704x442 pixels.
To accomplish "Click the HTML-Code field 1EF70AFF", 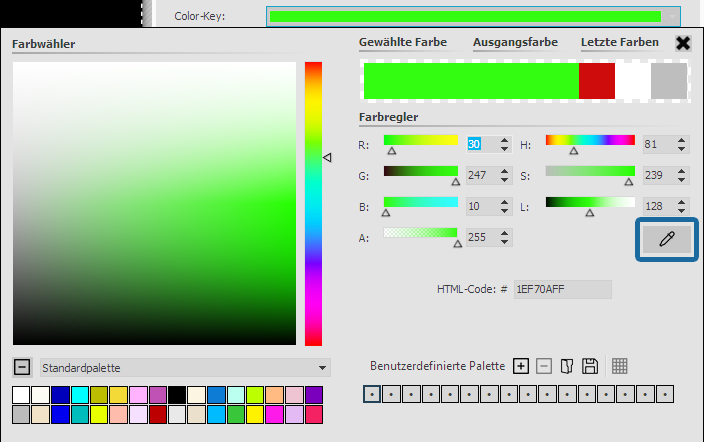I will (x=563, y=289).
